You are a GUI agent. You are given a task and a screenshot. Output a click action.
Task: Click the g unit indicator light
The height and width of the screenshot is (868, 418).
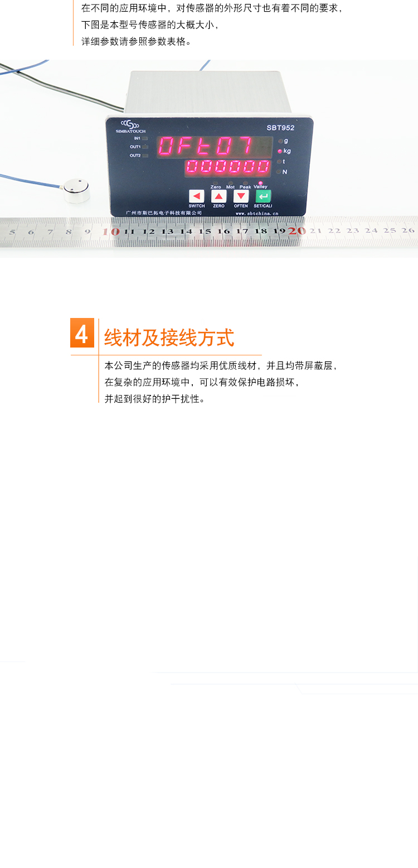coord(280,141)
